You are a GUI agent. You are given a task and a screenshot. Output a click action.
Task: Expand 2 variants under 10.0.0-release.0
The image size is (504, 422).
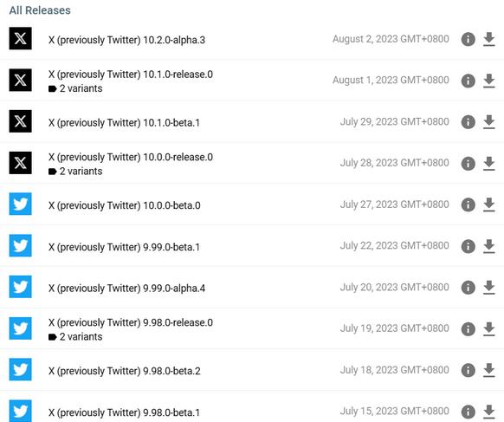75,171
